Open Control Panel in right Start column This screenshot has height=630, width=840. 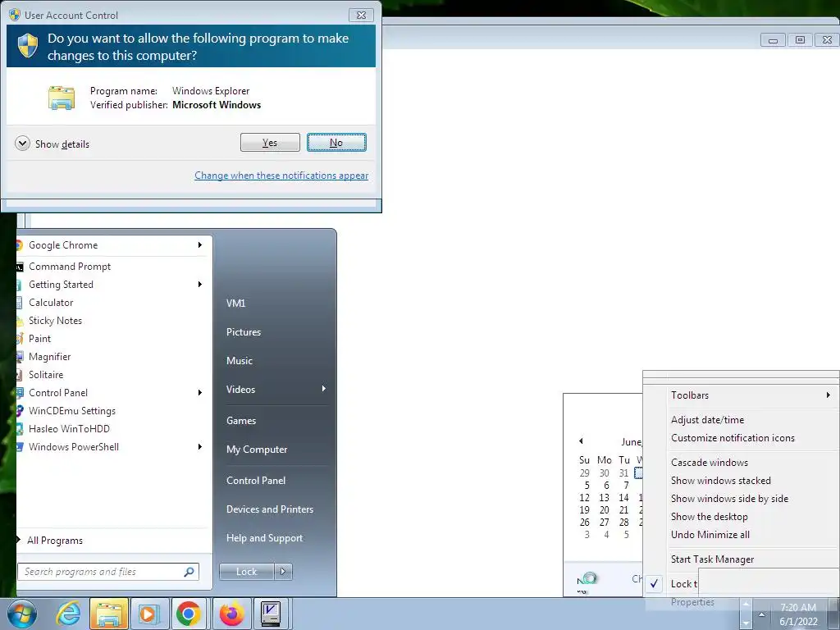256,481
